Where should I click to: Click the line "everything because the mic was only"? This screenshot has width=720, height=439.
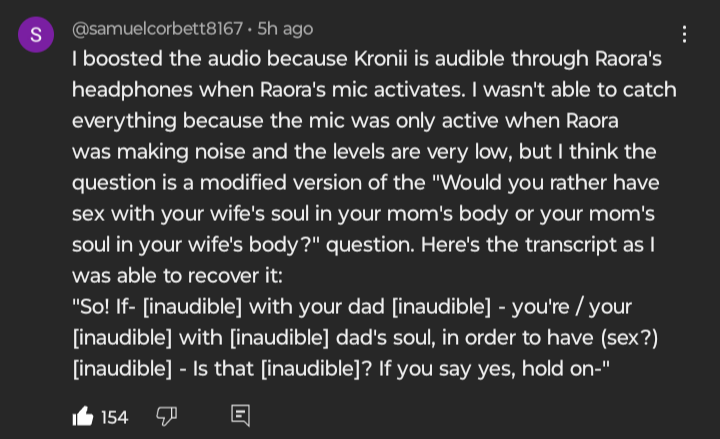pos(345,121)
